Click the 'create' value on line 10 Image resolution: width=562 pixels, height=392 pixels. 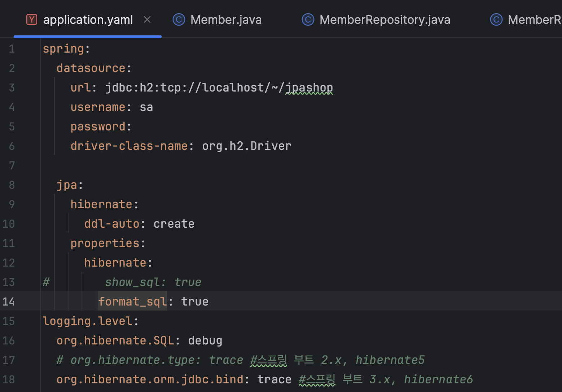tap(174, 224)
